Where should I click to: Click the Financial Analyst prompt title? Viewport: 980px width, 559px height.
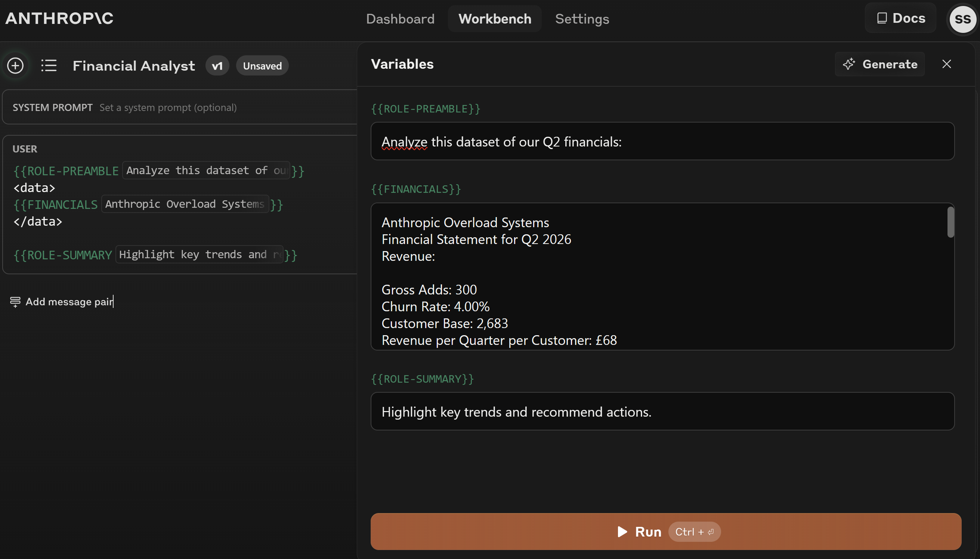pyautogui.click(x=134, y=66)
